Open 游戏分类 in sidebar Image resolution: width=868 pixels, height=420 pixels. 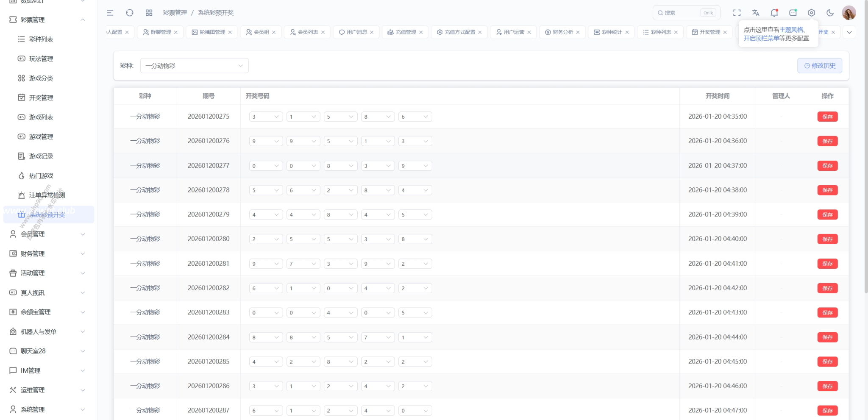[49, 78]
